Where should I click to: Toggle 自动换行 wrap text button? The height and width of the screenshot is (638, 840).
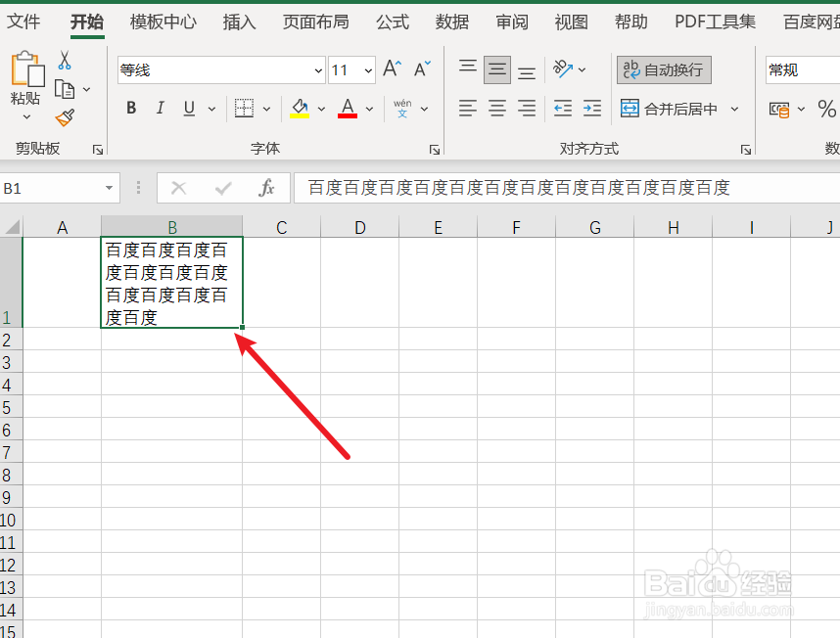pos(664,70)
